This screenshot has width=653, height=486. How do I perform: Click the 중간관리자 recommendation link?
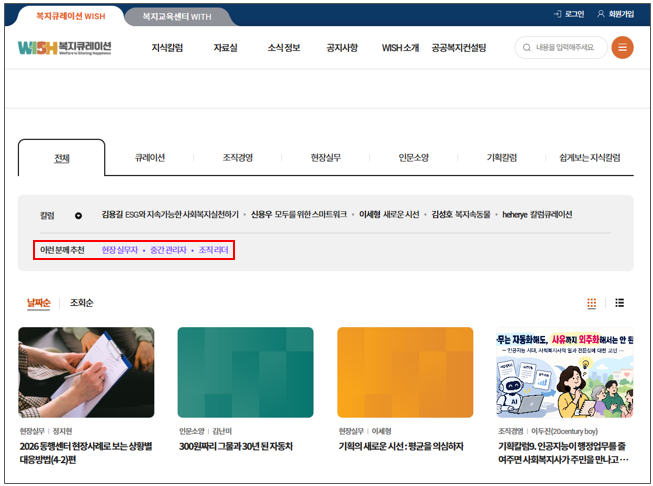(x=168, y=250)
